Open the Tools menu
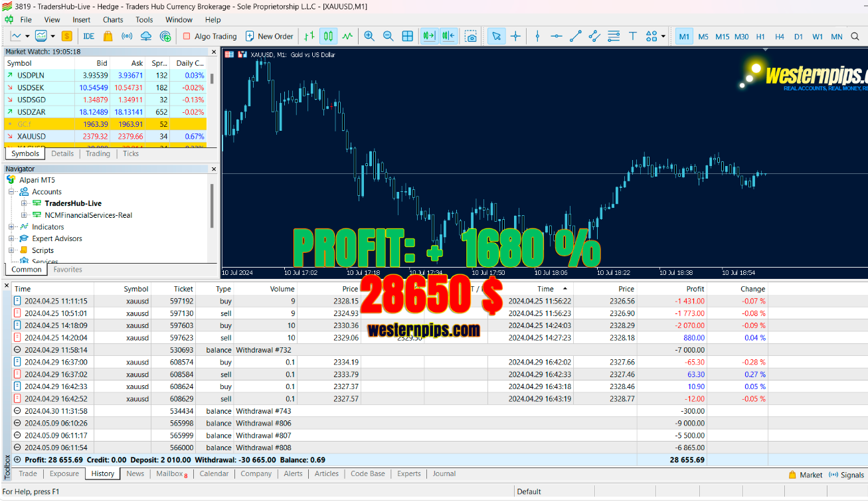 click(x=144, y=20)
